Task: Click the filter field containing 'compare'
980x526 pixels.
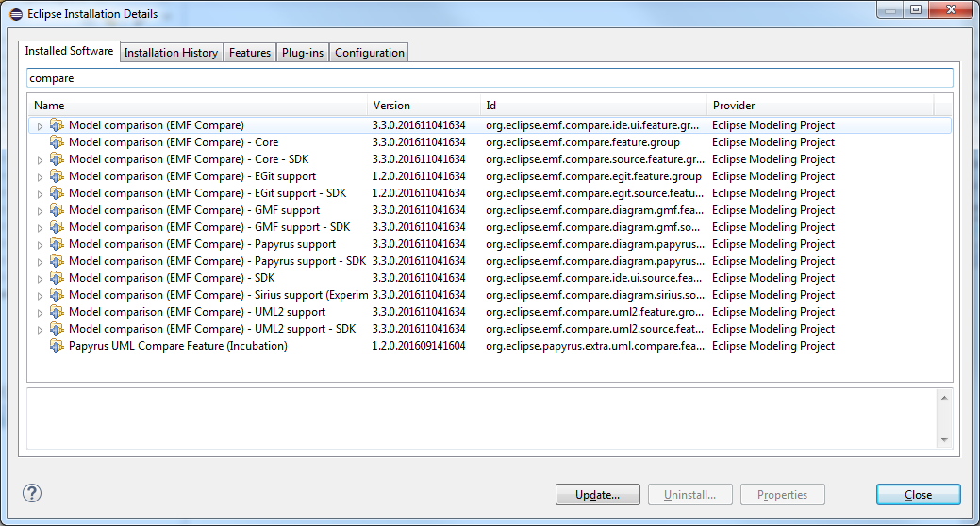Action: [490, 78]
